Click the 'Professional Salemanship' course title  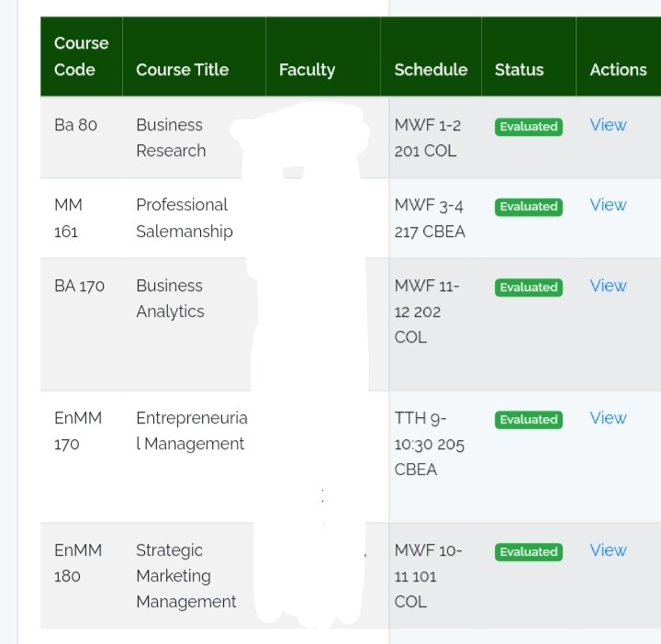click(185, 218)
